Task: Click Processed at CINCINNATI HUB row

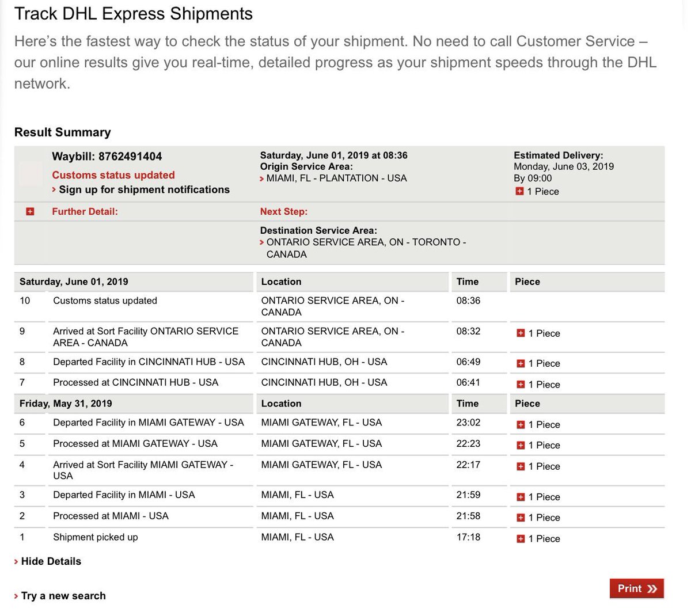Action: pos(135,382)
